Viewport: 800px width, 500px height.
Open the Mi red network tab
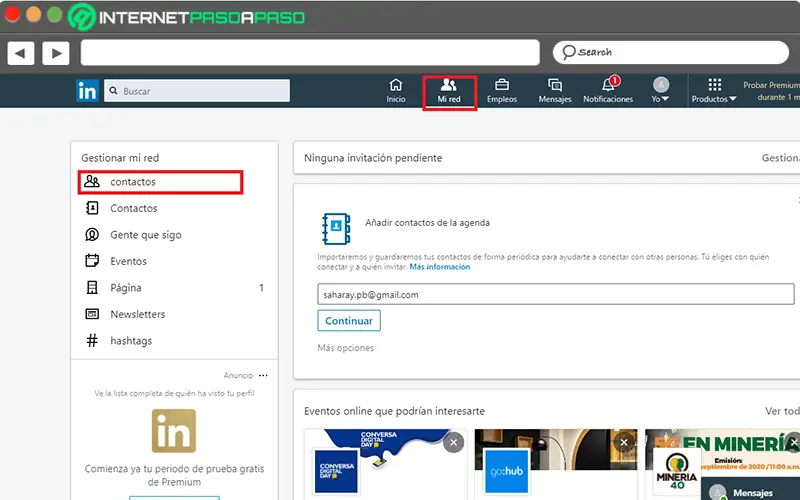(449, 92)
